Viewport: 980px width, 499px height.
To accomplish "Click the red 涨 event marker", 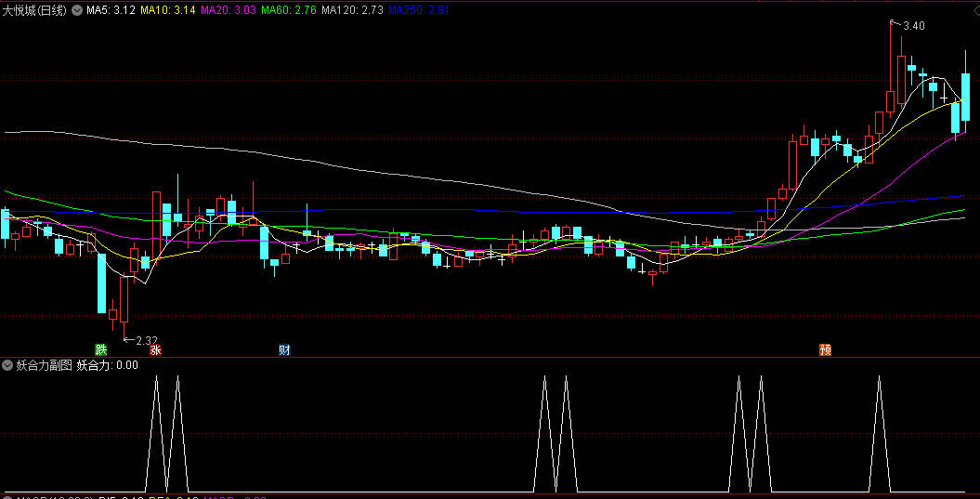I will (156, 349).
